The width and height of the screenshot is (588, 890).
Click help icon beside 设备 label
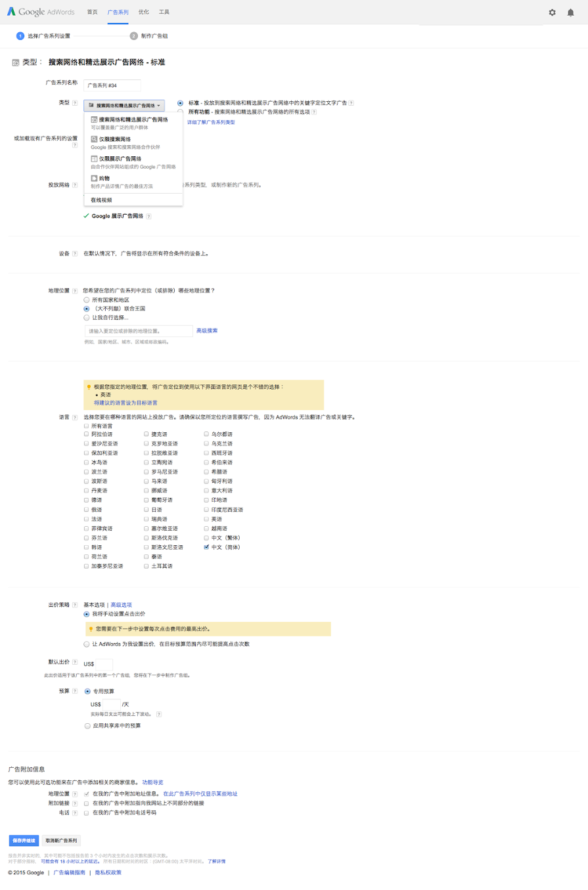(75, 253)
